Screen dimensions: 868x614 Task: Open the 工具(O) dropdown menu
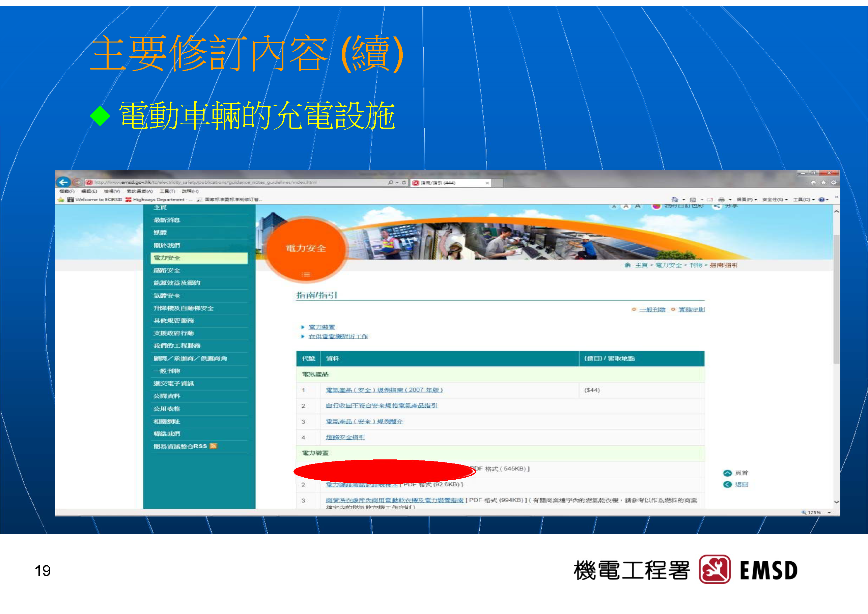coord(804,200)
